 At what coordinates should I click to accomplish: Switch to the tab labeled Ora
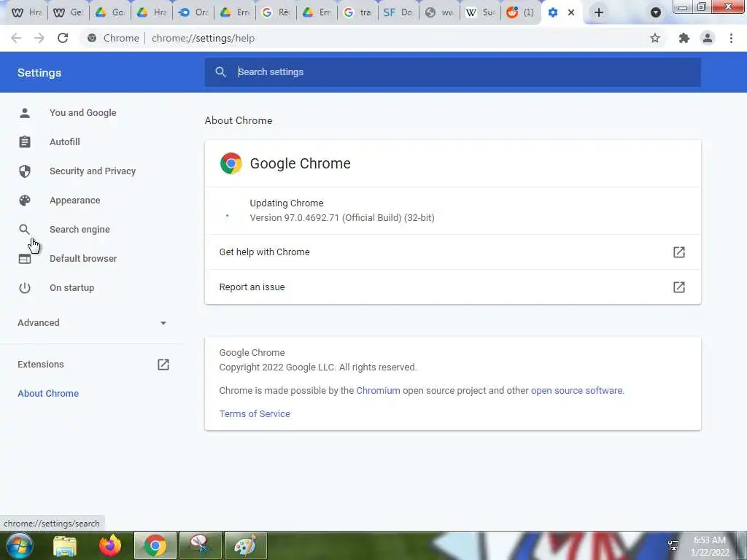pyautogui.click(x=193, y=12)
